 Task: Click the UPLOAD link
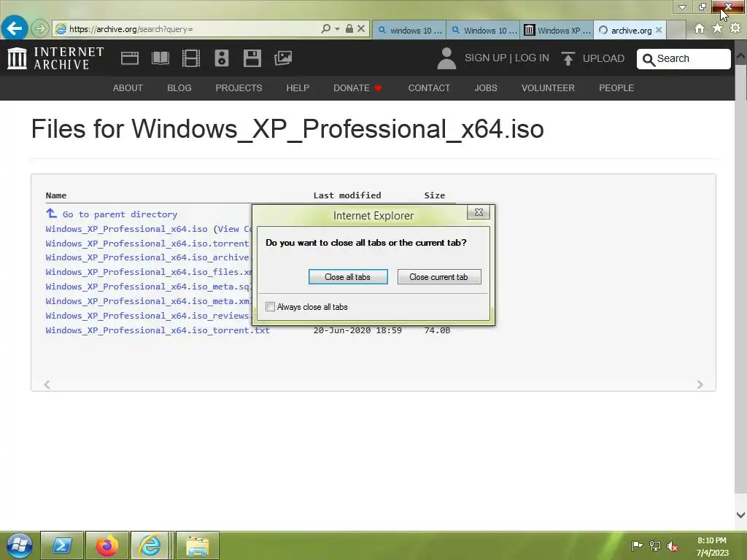pyautogui.click(x=603, y=58)
